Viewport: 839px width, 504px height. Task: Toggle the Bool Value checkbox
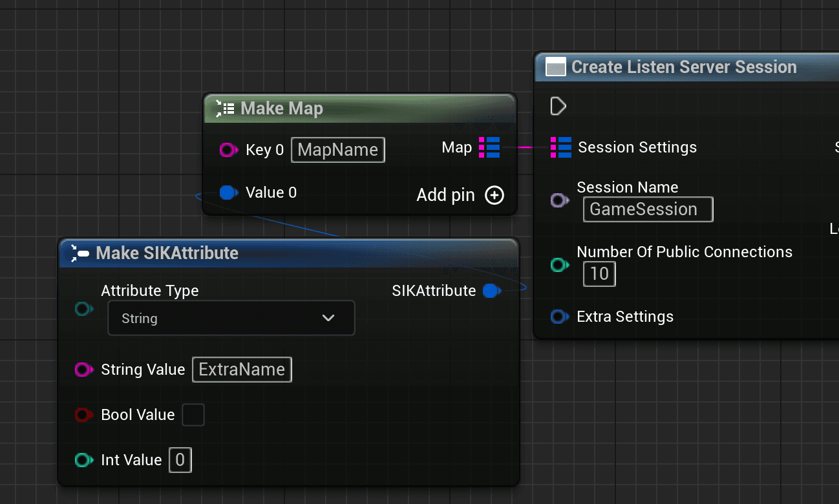pyautogui.click(x=193, y=415)
